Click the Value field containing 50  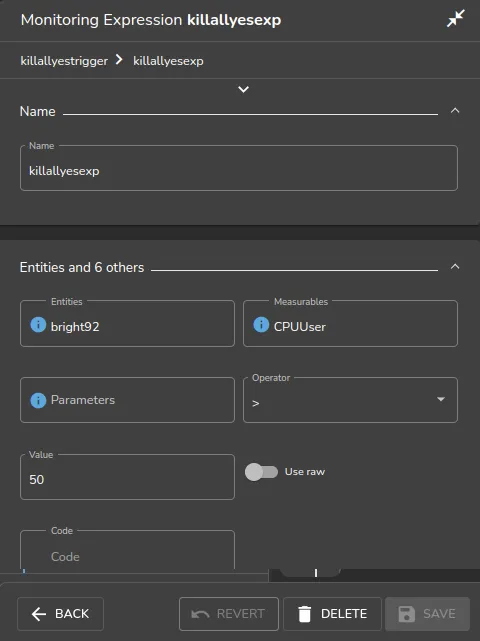click(x=127, y=477)
